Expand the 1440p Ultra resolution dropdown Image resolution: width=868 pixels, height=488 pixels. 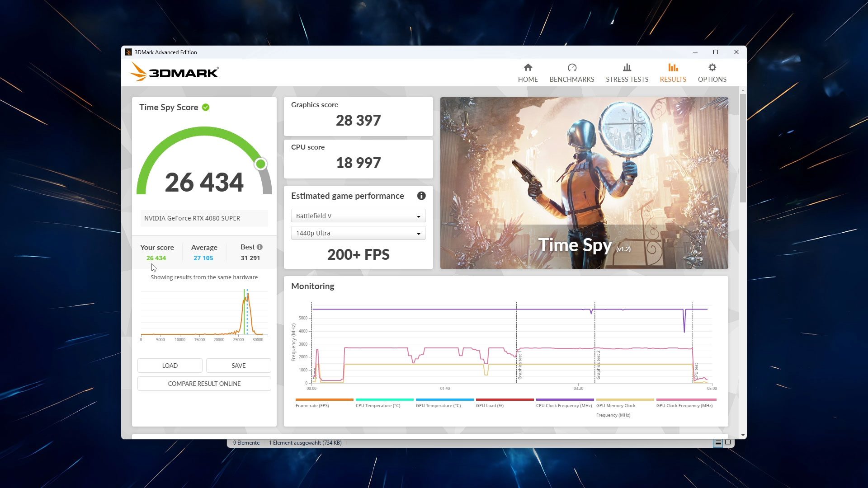coord(358,233)
